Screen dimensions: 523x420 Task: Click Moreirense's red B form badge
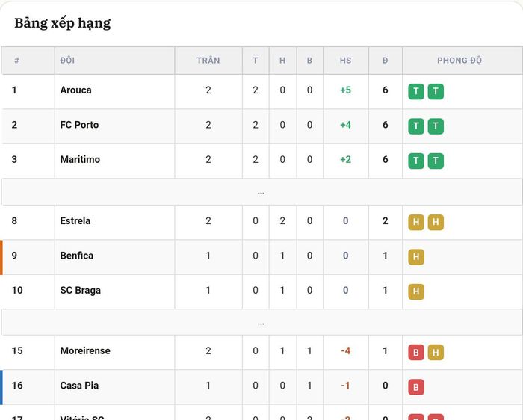tap(416, 352)
